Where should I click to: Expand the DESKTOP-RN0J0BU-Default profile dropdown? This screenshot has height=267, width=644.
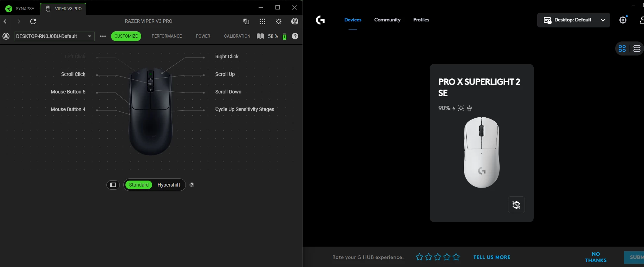pos(54,36)
